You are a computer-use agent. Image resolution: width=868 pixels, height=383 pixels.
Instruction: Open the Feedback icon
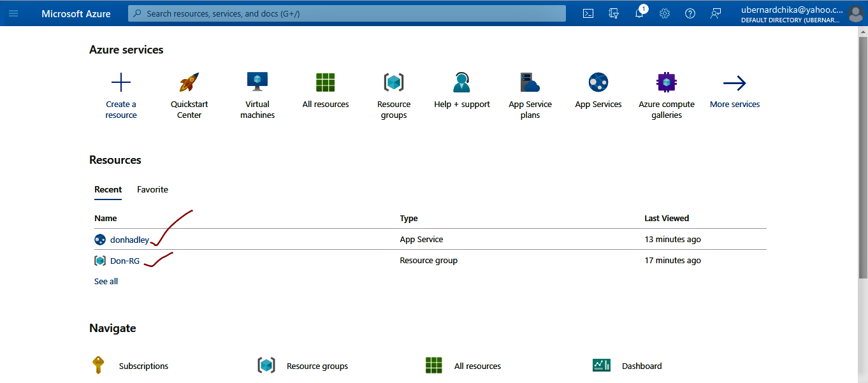point(716,13)
